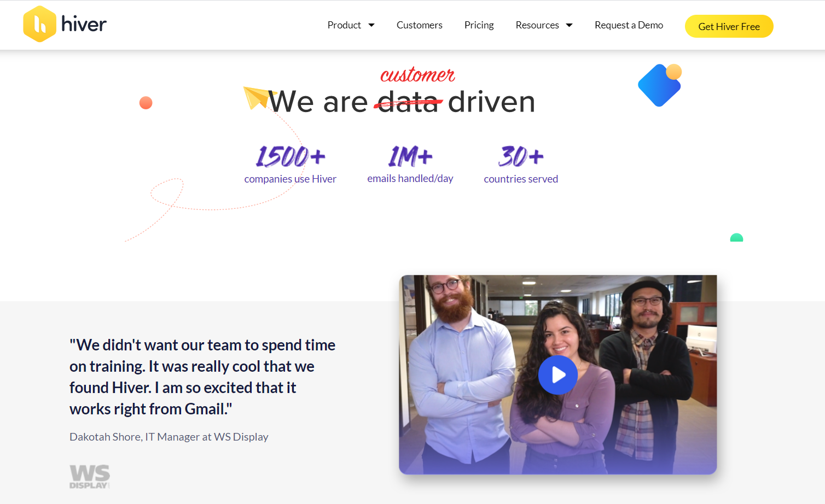Click the yellow circle above the blue diamond
The height and width of the screenshot is (504, 825).
click(x=674, y=71)
